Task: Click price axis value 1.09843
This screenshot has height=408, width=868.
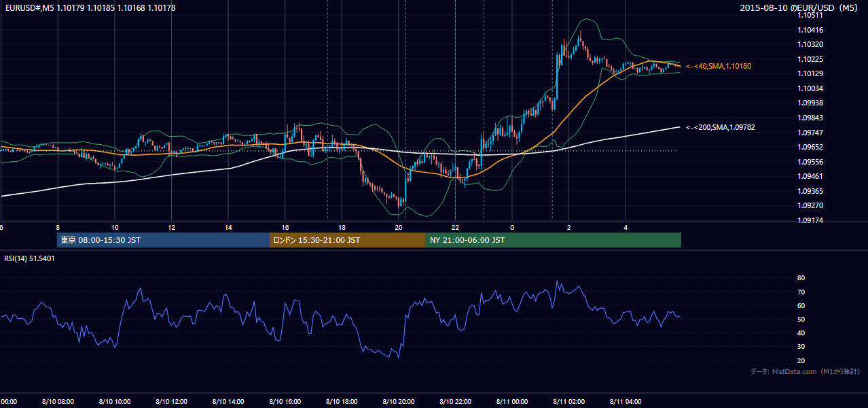Action: point(810,118)
